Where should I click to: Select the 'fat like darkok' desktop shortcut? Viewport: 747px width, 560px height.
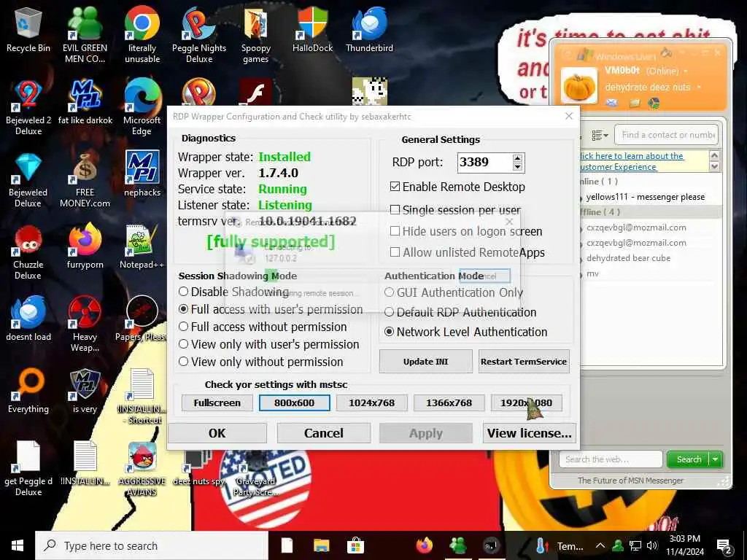[85, 102]
